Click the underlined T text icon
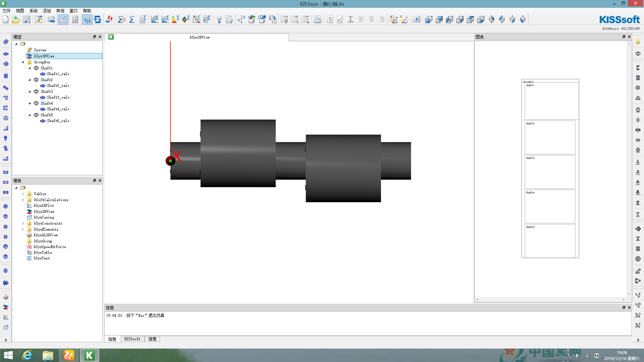 [351, 19]
